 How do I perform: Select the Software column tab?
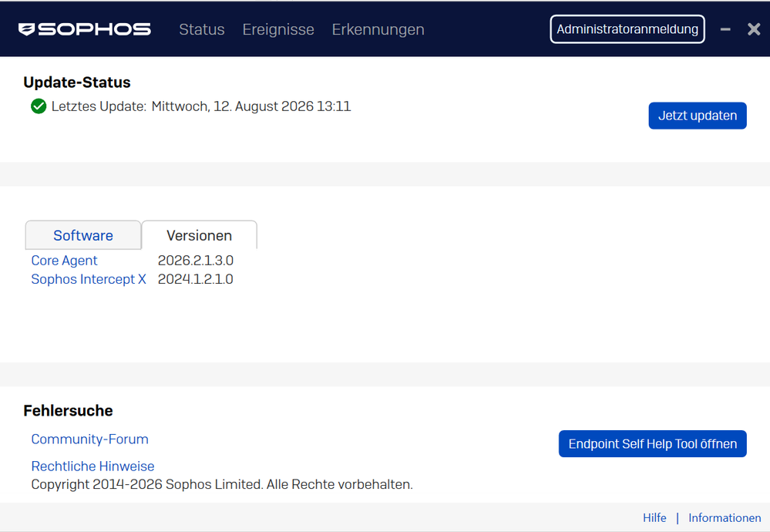coord(83,235)
